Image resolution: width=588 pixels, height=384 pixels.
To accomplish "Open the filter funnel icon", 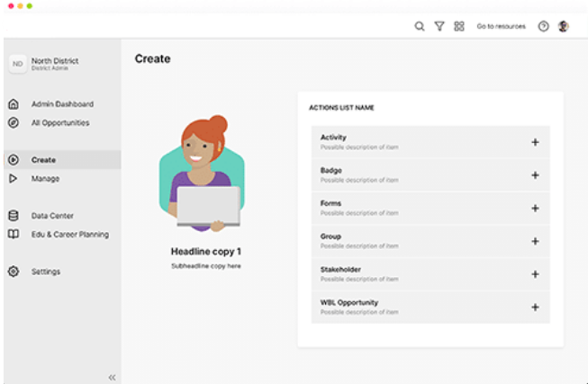I will coord(439,27).
